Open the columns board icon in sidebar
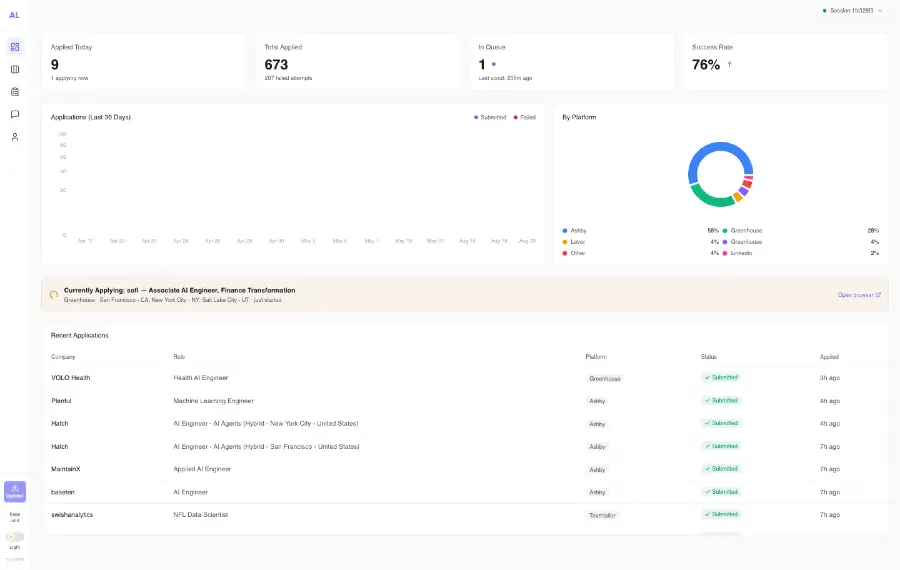900x570 pixels. click(15, 69)
